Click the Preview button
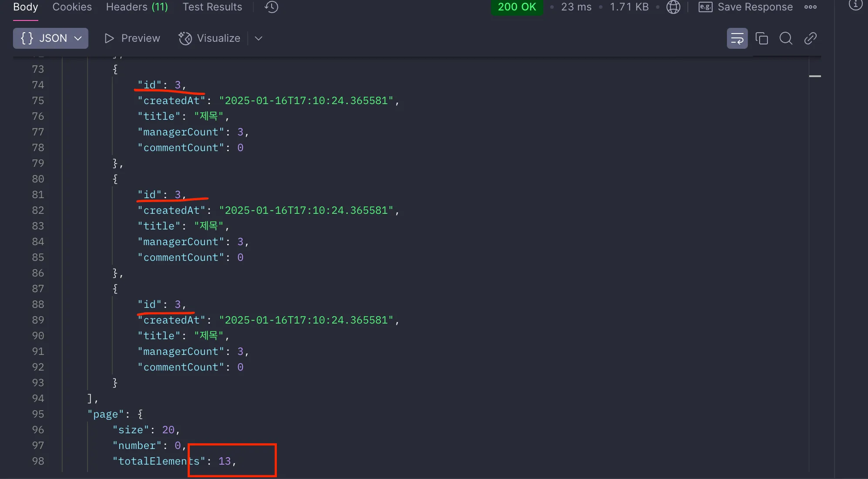The height and width of the screenshot is (479, 868). (x=132, y=38)
